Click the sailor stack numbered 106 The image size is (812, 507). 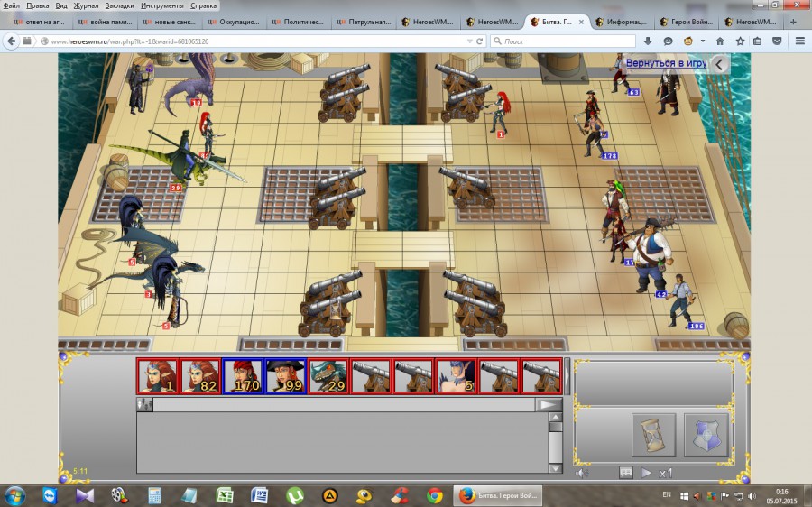(x=681, y=300)
